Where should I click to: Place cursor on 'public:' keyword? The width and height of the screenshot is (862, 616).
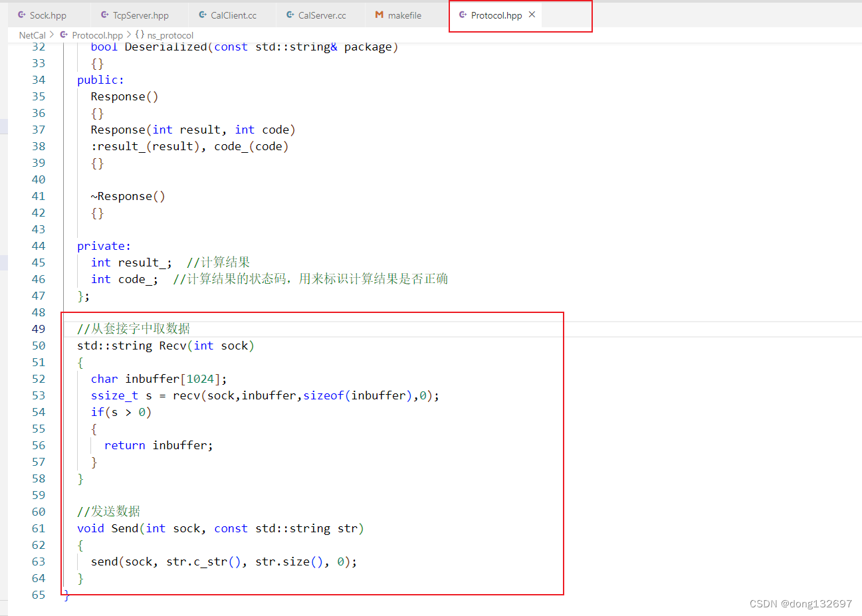pyautogui.click(x=100, y=80)
